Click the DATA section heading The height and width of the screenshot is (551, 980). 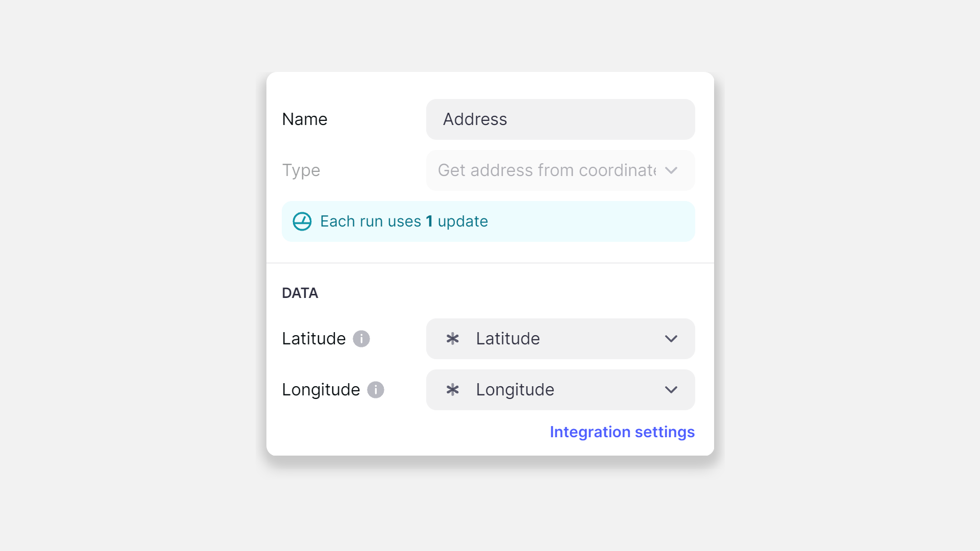tap(300, 293)
